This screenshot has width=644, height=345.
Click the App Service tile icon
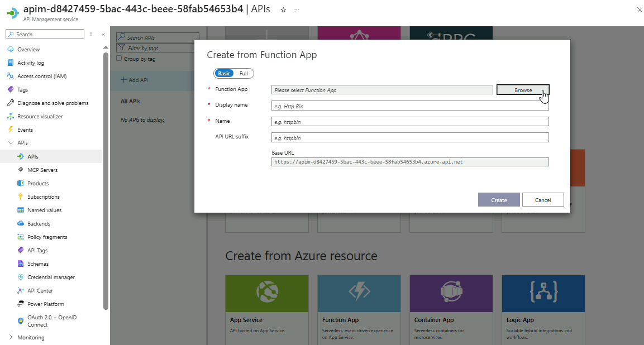click(x=266, y=292)
